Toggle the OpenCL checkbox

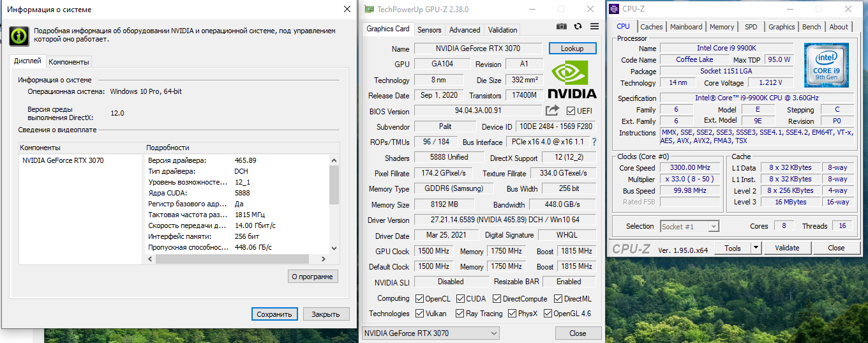tap(419, 298)
